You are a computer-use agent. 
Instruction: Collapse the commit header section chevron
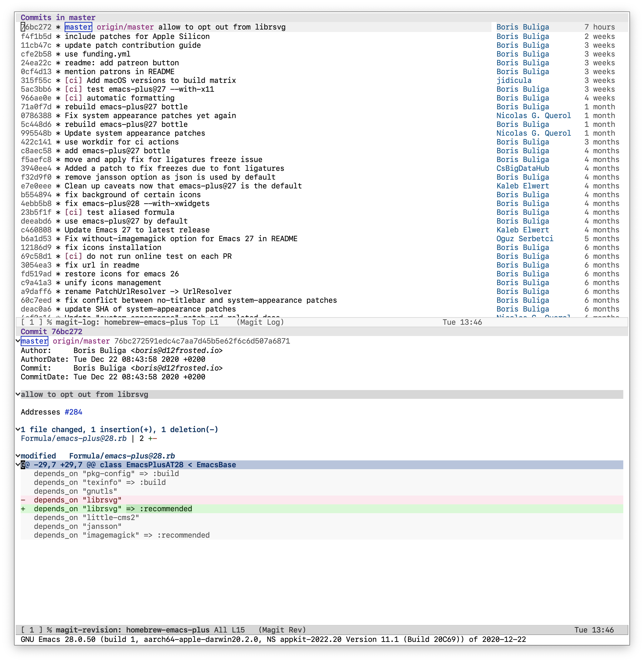coord(18,341)
